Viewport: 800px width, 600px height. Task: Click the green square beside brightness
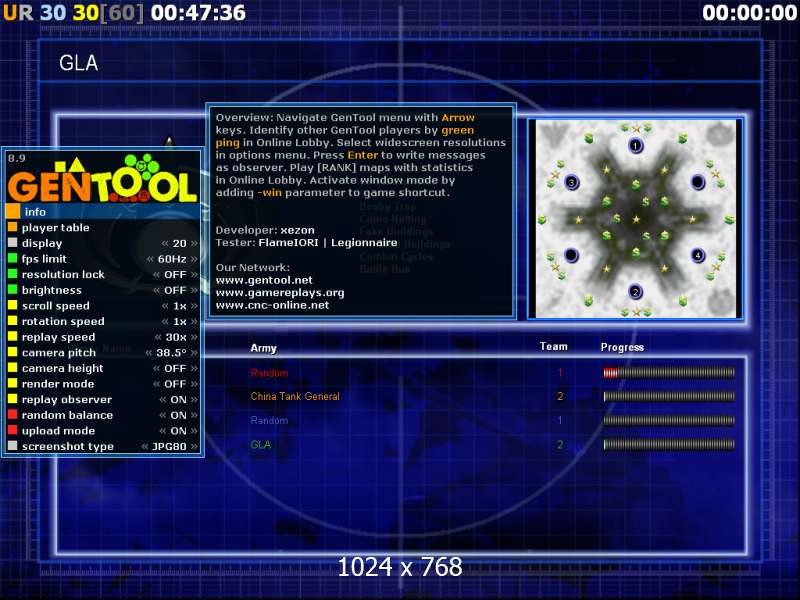point(13,289)
